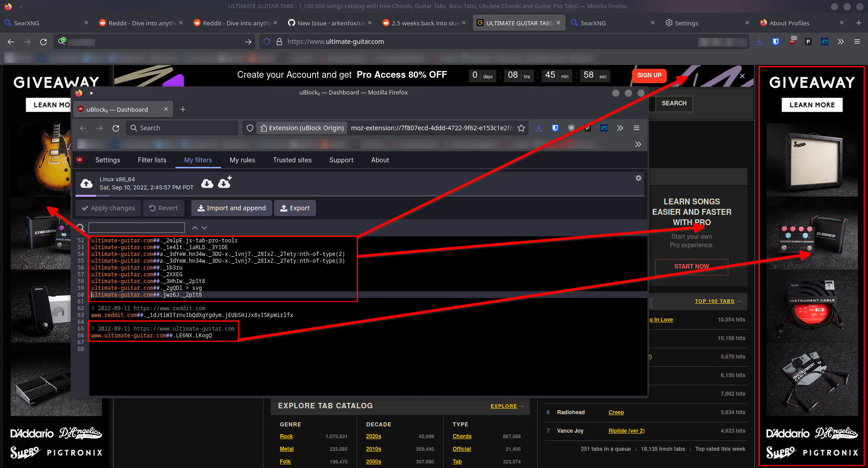
Task: Open new tab in uBlock dashboard window
Action: coord(183,109)
